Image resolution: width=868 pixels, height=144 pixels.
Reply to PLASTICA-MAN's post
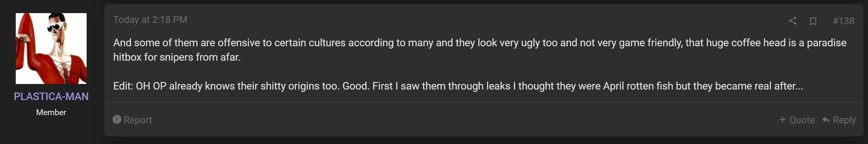tap(839, 120)
